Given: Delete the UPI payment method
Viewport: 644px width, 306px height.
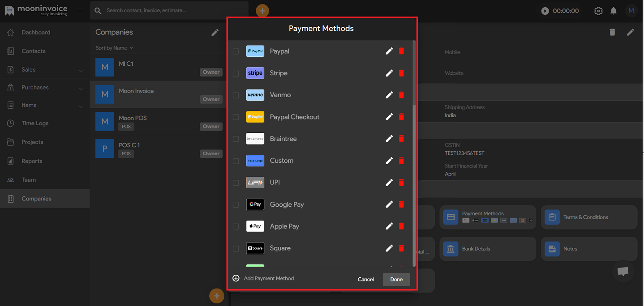Looking at the screenshot, I should pyautogui.click(x=401, y=183).
